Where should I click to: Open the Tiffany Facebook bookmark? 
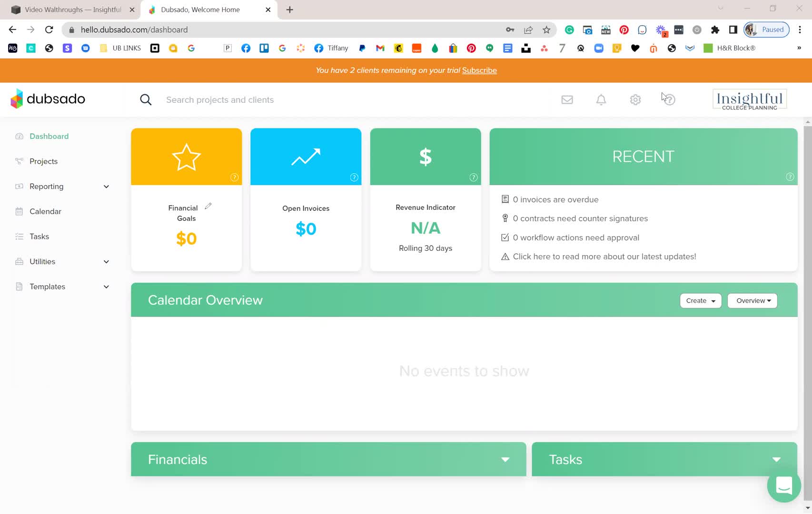(332, 48)
